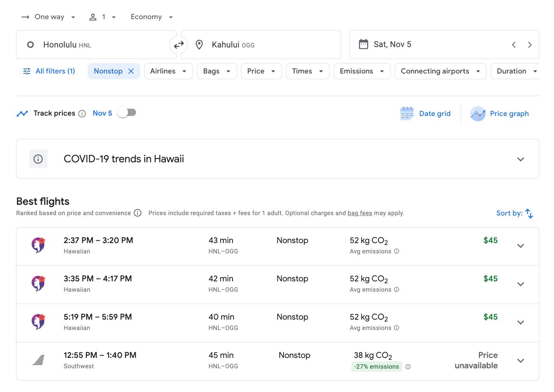Open the Date grid view
This screenshot has width=554, height=392.
(426, 114)
